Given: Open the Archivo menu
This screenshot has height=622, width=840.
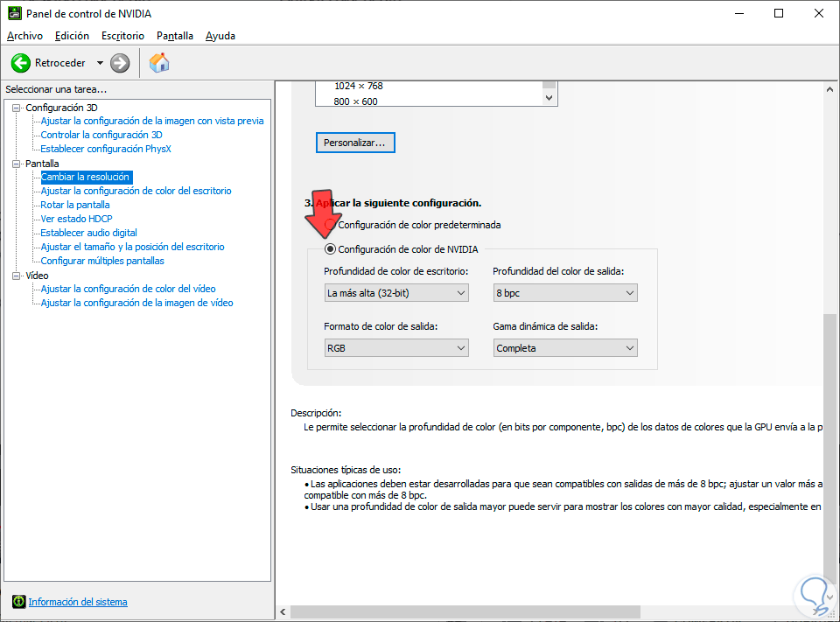Looking at the screenshot, I should click(x=24, y=36).
